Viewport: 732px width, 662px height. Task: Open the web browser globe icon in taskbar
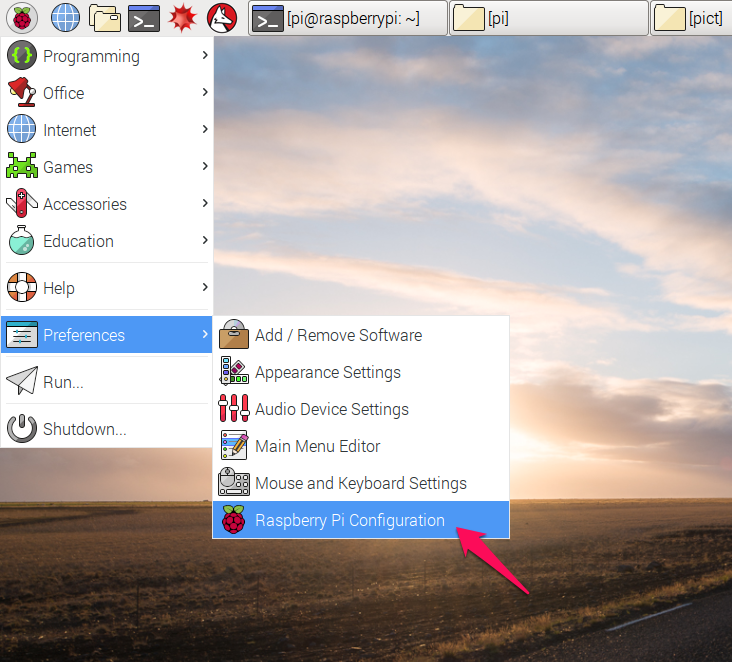pos(65,17)
